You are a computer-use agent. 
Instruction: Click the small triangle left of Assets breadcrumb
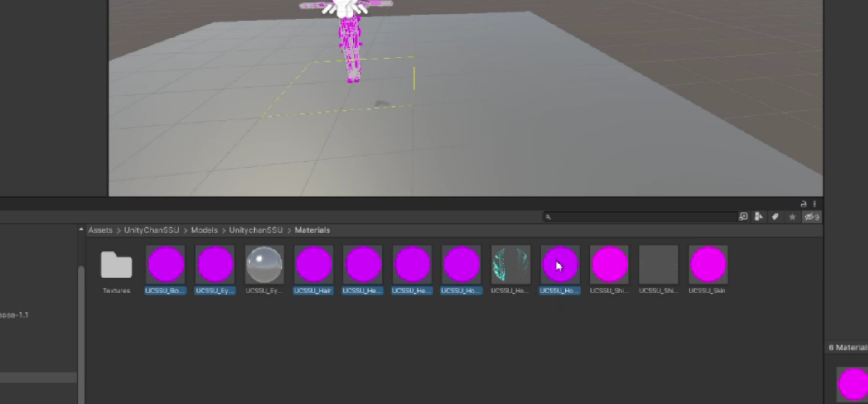point(82,229)
